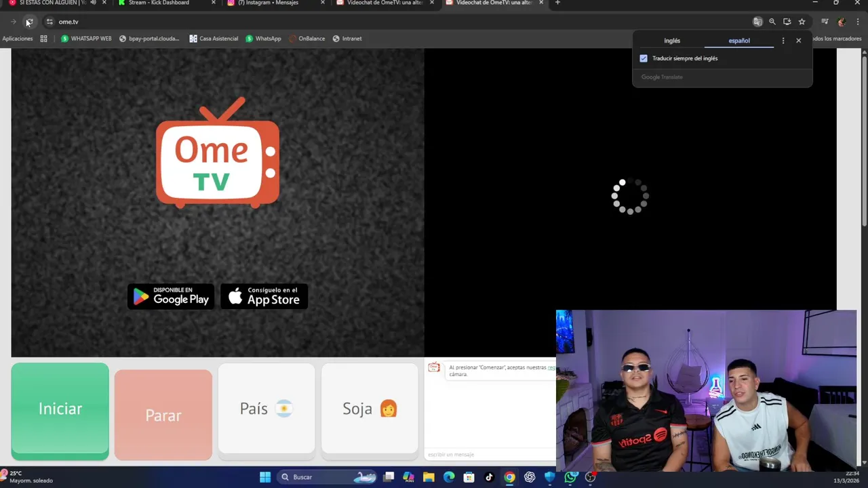Open Windows Security shield in taskbar
The width and height of the screenshot is (868, 488).
tap(550, 477)
